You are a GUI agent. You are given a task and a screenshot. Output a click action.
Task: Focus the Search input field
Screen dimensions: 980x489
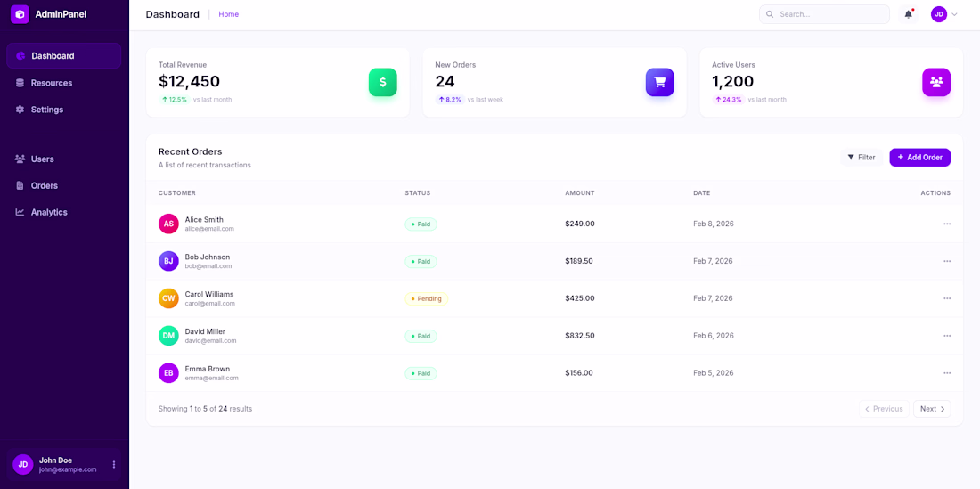824,14
